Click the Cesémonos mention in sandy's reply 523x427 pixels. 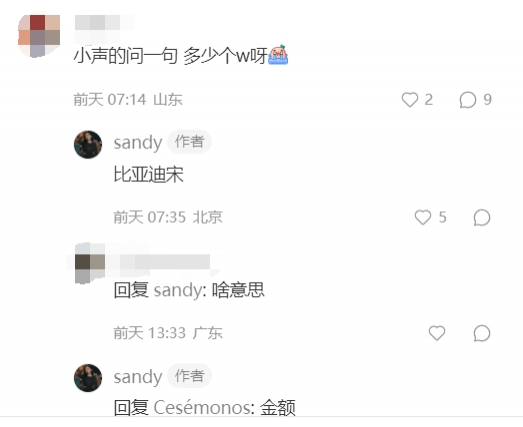(201, 408)
